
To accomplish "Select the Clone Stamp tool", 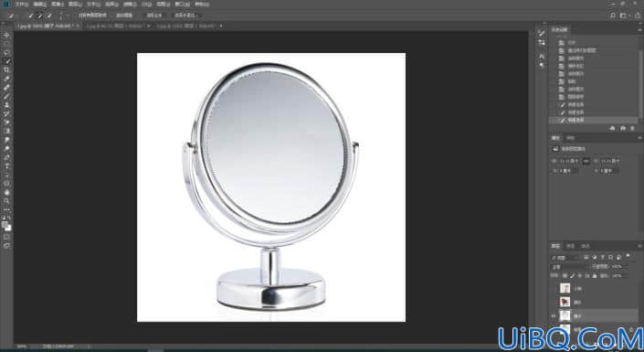I will pyautogui.click(x=6, y=105).
